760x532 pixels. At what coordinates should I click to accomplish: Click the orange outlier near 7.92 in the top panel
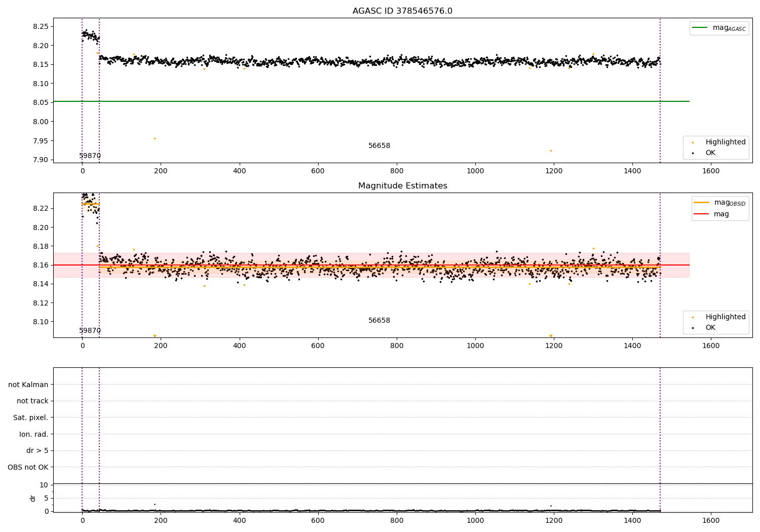551,150
